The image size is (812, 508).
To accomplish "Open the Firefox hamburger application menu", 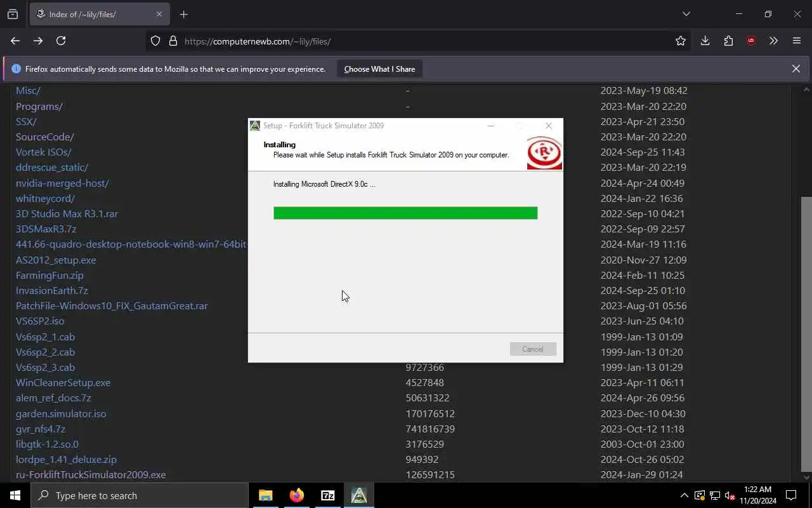I will (x=797, y=41).
